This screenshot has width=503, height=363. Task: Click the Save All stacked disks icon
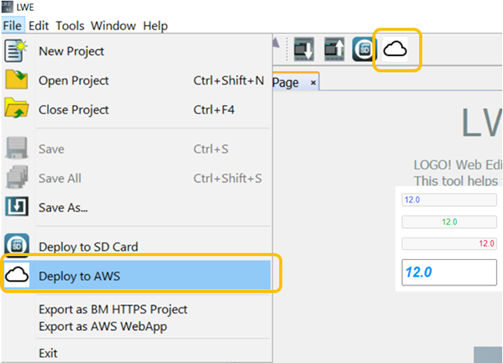click(17, 177)
